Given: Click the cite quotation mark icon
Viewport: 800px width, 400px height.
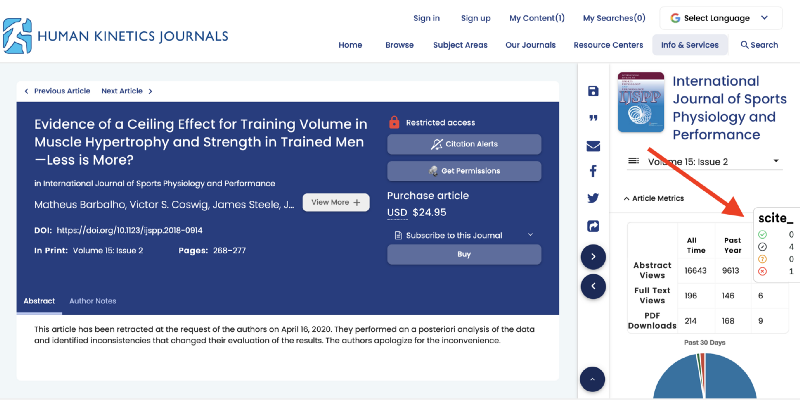Looking at the screenshot, I should (593, 118).
